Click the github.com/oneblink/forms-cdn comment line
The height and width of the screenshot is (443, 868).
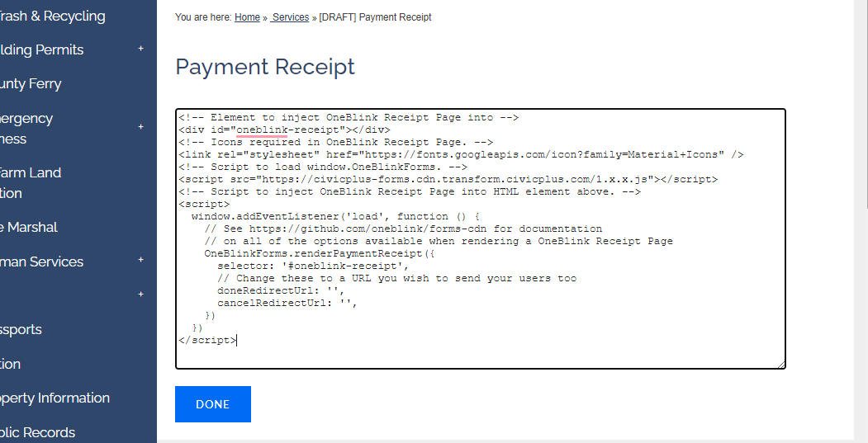403,229
